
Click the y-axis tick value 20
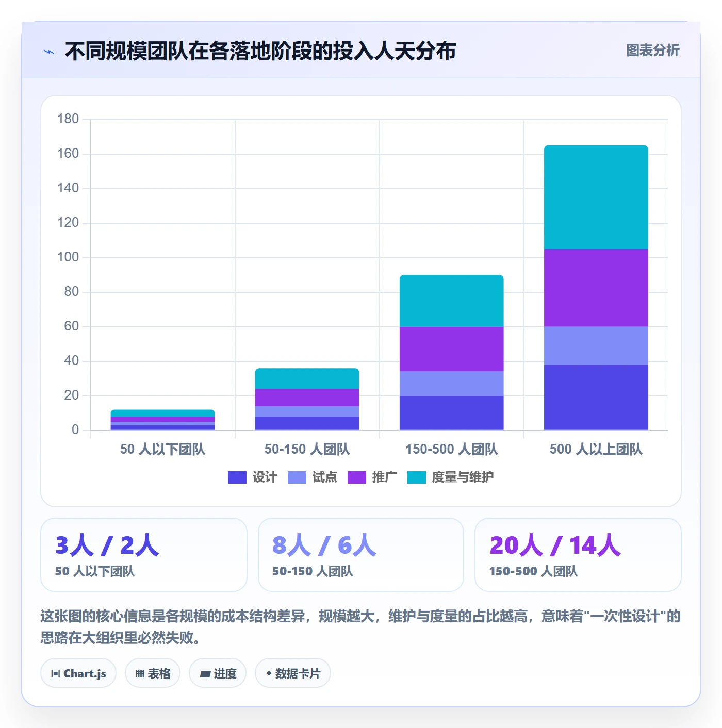[72, 395]
